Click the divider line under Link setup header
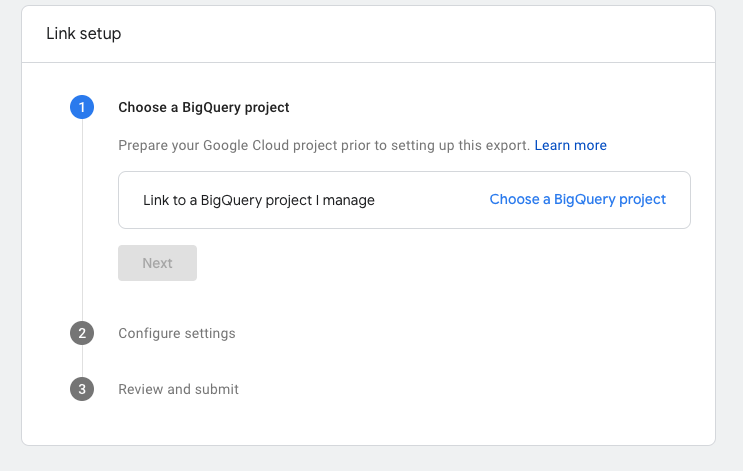 click(368, 62)
